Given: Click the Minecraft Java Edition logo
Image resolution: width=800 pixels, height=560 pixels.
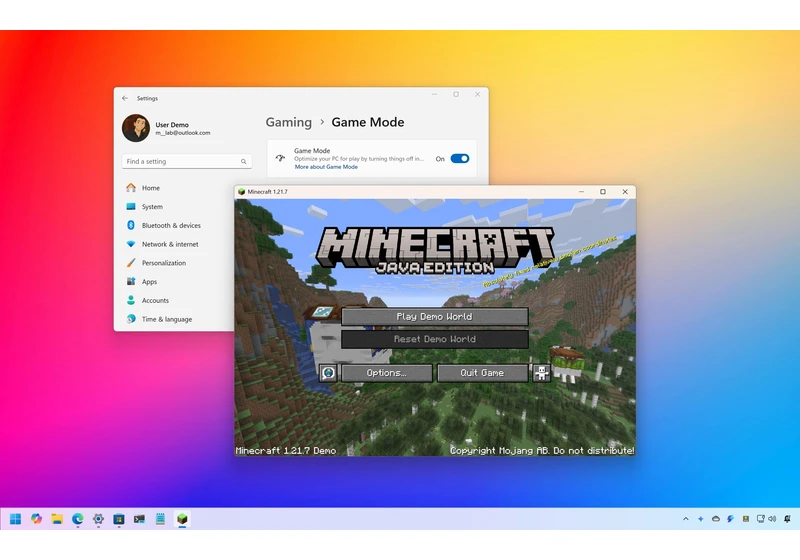Looking at the screenshot, I should click(435, 251).
